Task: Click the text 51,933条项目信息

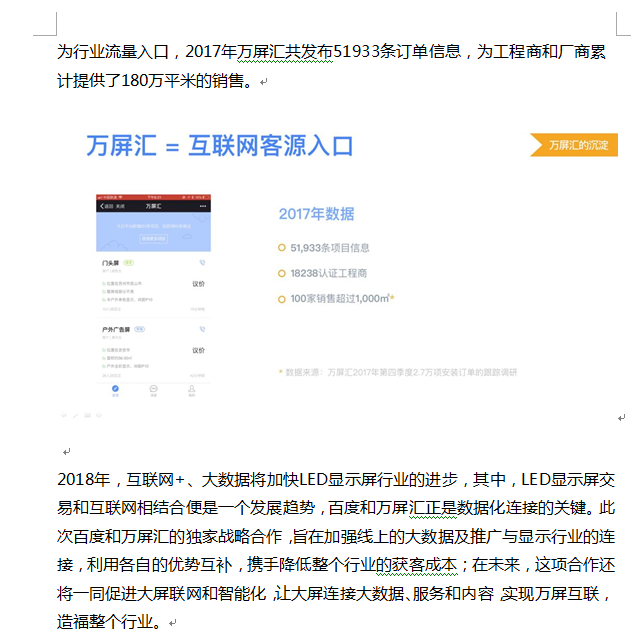Action: pos(330,247)
